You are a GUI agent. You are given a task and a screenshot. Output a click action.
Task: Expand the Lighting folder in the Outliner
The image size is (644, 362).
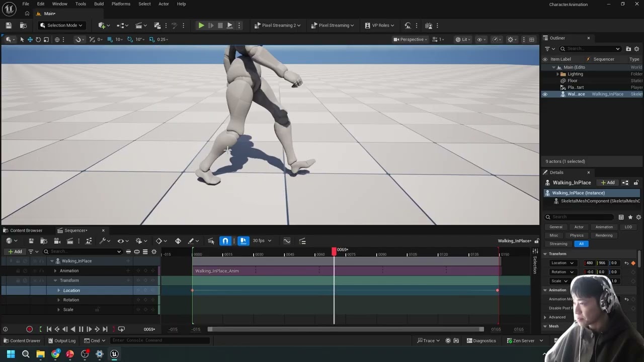[557, 74]
